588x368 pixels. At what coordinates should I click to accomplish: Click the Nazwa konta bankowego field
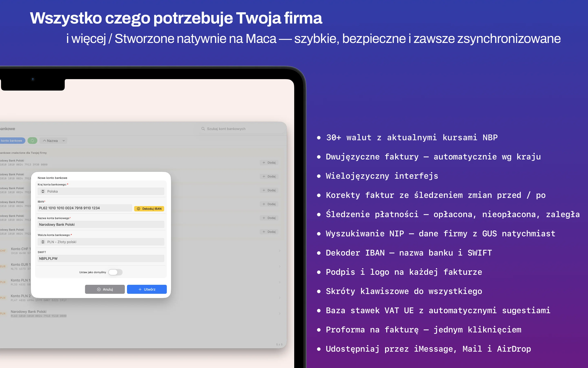[x=101, y=224]
